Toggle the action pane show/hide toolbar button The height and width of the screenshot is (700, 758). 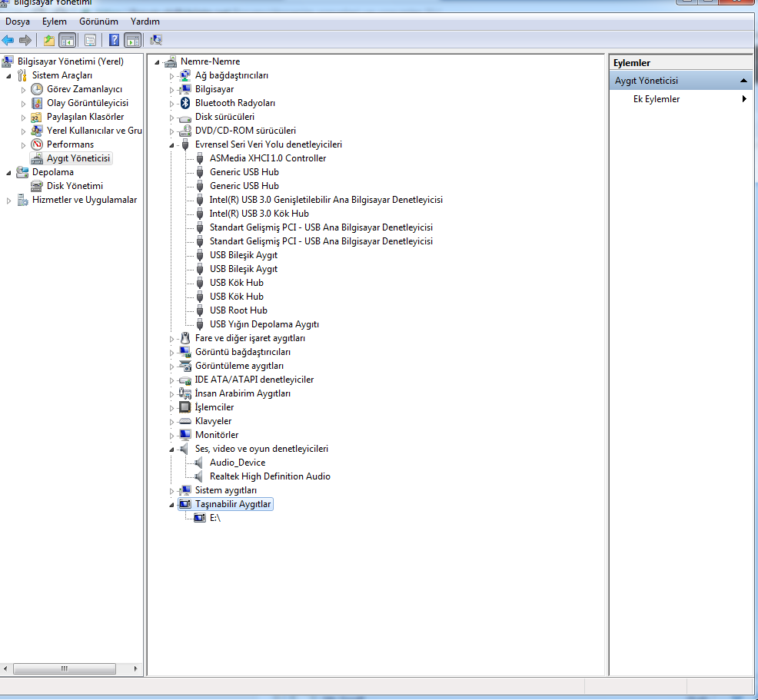click(133, 40)
